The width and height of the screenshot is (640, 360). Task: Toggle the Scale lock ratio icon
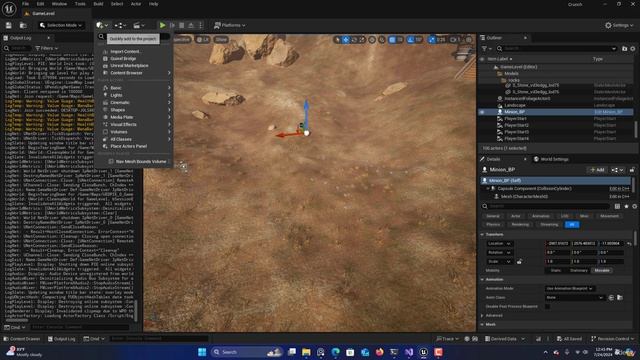(519, 262)
